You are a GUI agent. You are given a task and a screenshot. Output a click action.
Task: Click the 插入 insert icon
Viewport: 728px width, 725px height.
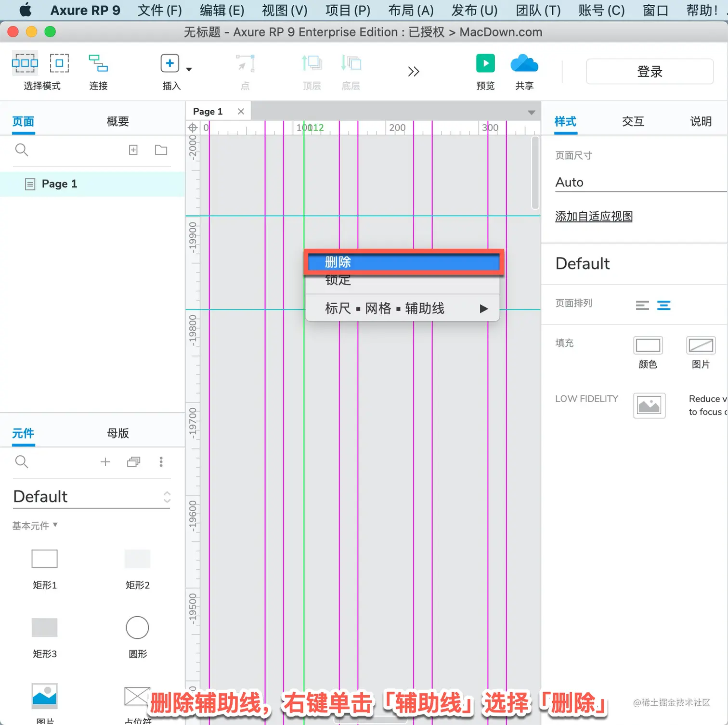pos(169,63)
